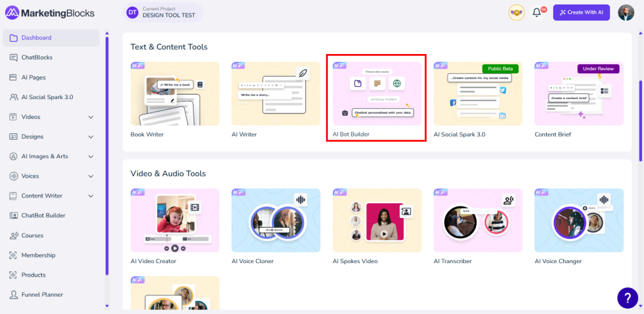644x314 pixels.
Task: Open the user profile avatar
Action: pos(626,12)
